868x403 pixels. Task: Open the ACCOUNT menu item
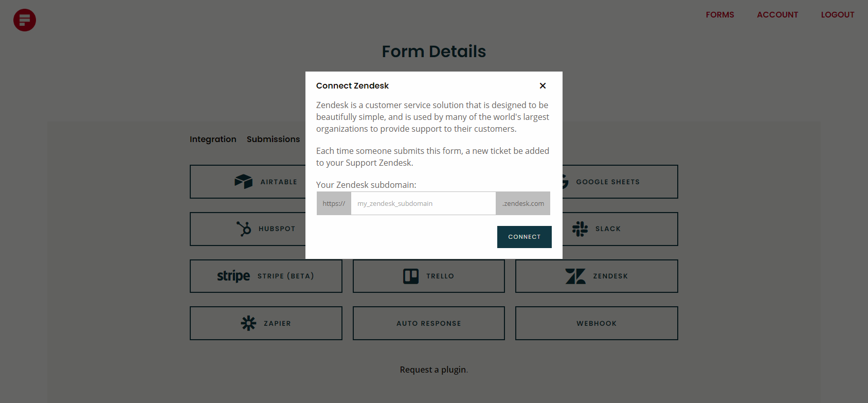pyautogui.click(x=777, y=14)
